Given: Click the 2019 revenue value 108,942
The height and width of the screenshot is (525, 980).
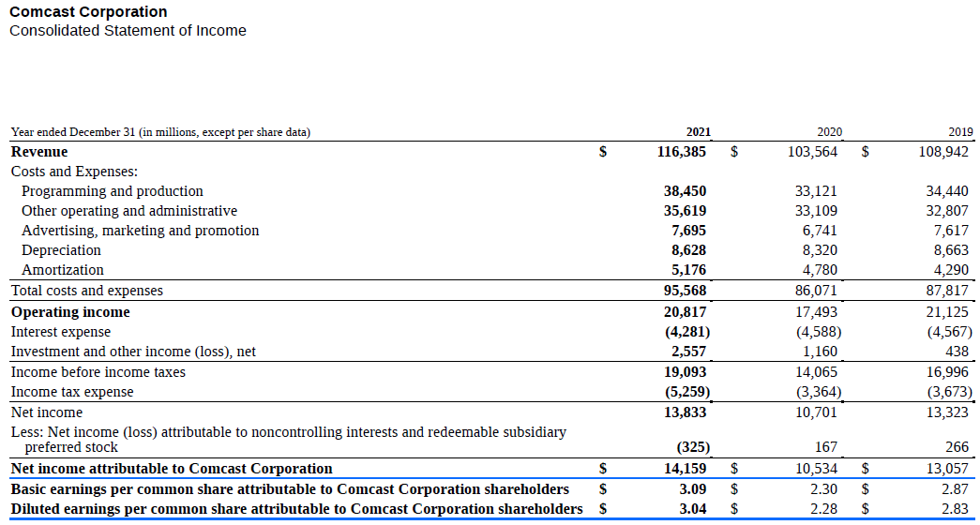Looking at the screenshot, I should (x=943, y=152).
